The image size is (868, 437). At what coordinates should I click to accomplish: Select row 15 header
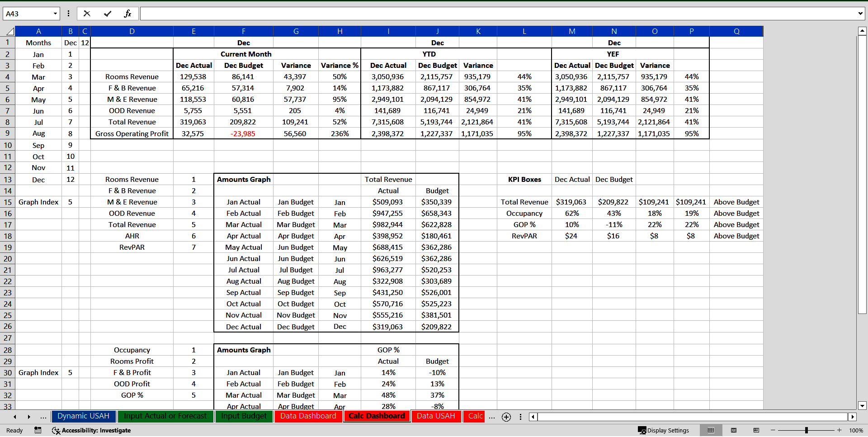click(x=8, y=202)
